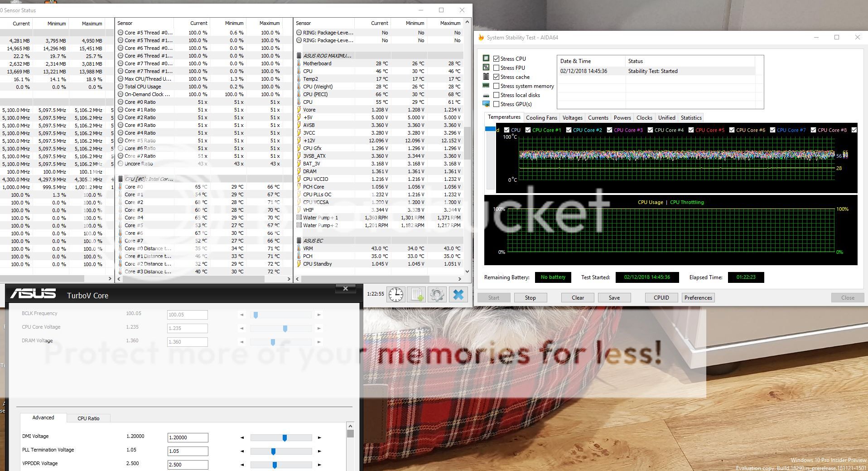This screenshot has width=868, height=471.
Task: Enable Stress GPU(s) checkbox
Action: pos(497,104)
